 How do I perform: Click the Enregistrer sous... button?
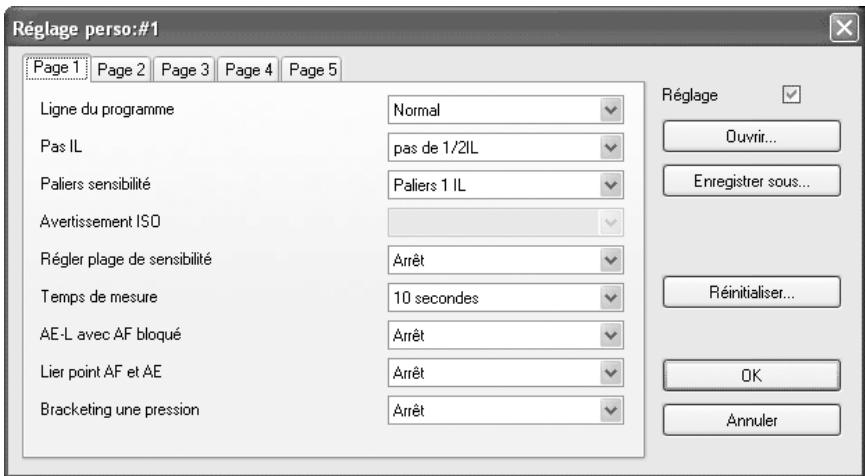coord(751,181)
